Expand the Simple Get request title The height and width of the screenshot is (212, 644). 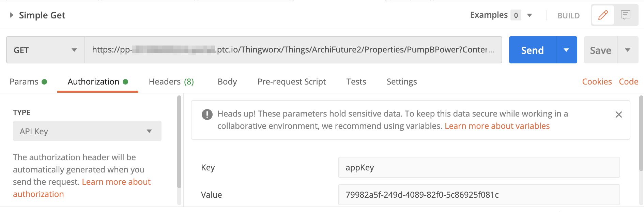(x=12, y=15)
